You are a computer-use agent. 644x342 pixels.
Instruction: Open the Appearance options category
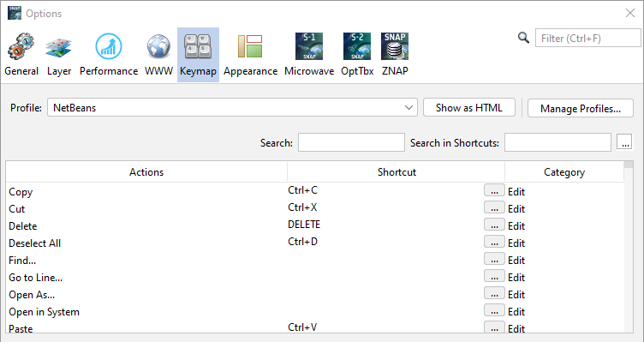coord(250,55)
